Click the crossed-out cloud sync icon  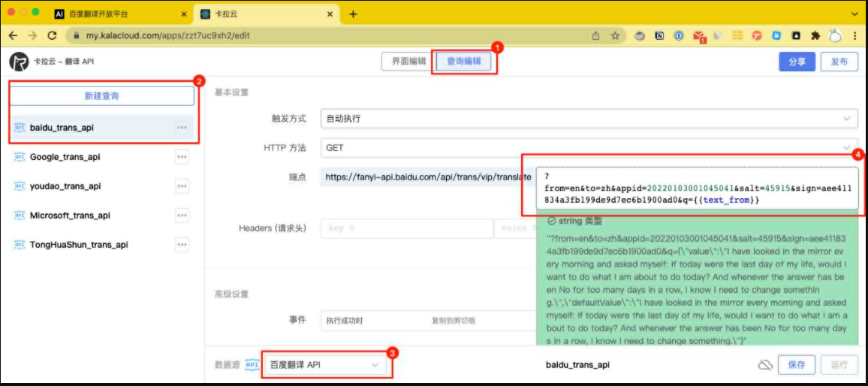tap(764, 365)
